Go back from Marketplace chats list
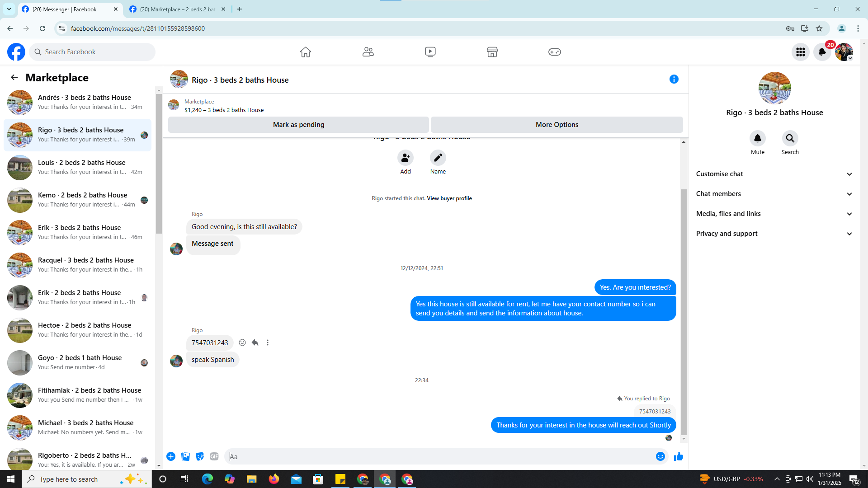 coord(14,78)
